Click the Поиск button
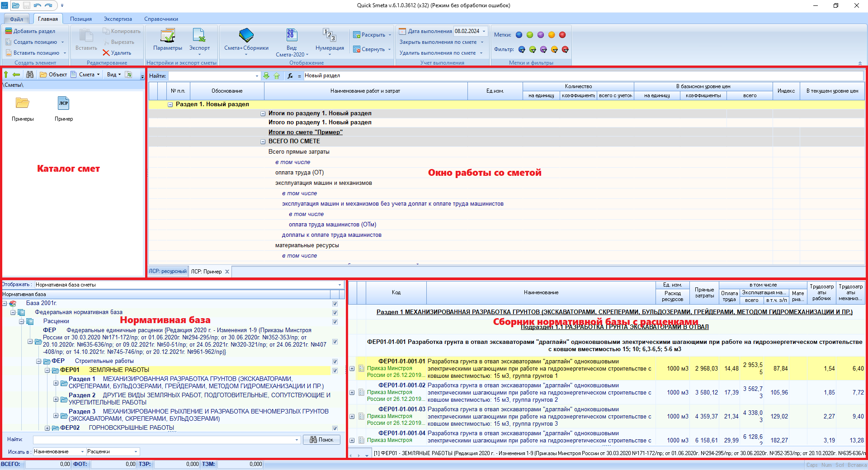868x470 pixels. [321, 440]
